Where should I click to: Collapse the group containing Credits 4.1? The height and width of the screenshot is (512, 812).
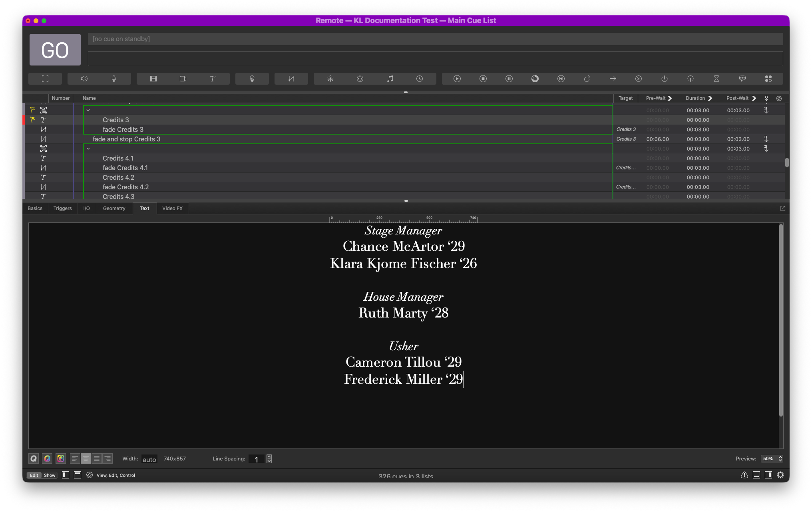88,149
